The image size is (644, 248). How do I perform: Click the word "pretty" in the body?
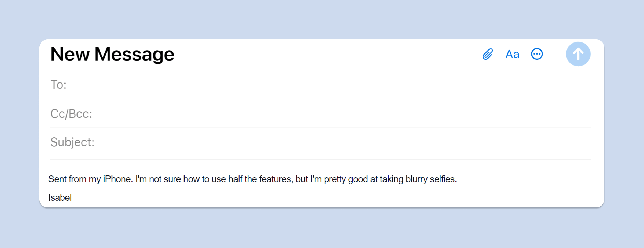335,179
